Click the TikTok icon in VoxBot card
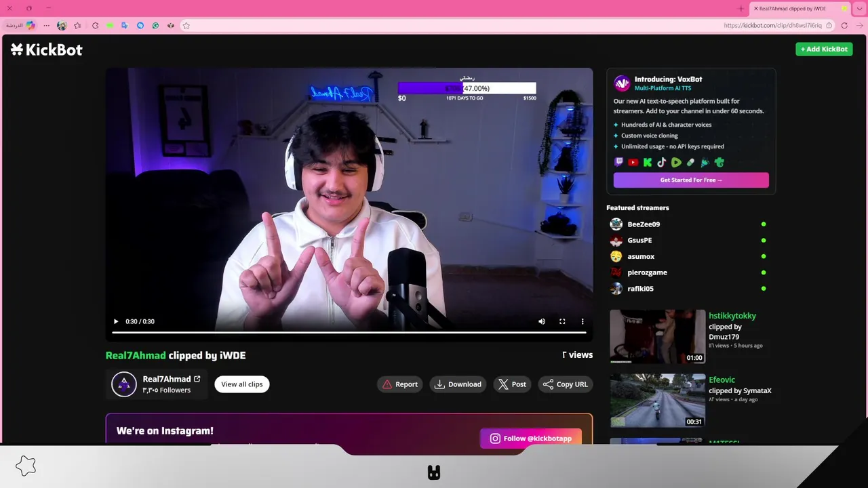 pyautogui.click(x=662, y=163)
